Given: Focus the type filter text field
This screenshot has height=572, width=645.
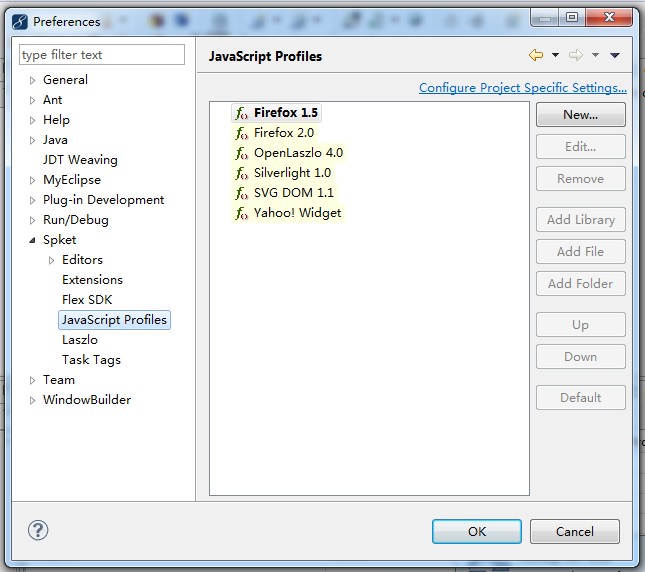Looking at the screenshot, I should (102, 55).
